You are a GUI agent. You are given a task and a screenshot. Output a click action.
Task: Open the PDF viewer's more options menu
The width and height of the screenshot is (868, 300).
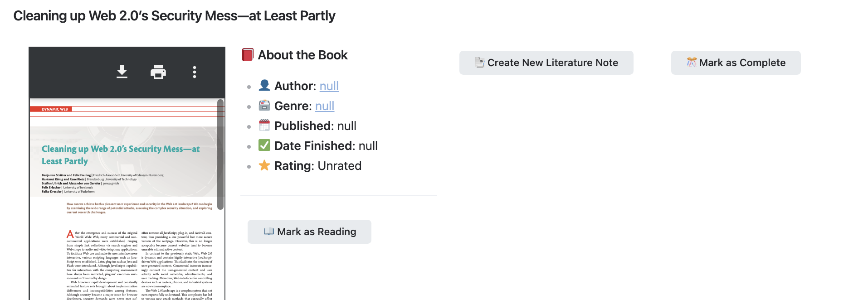click(195, 72)
